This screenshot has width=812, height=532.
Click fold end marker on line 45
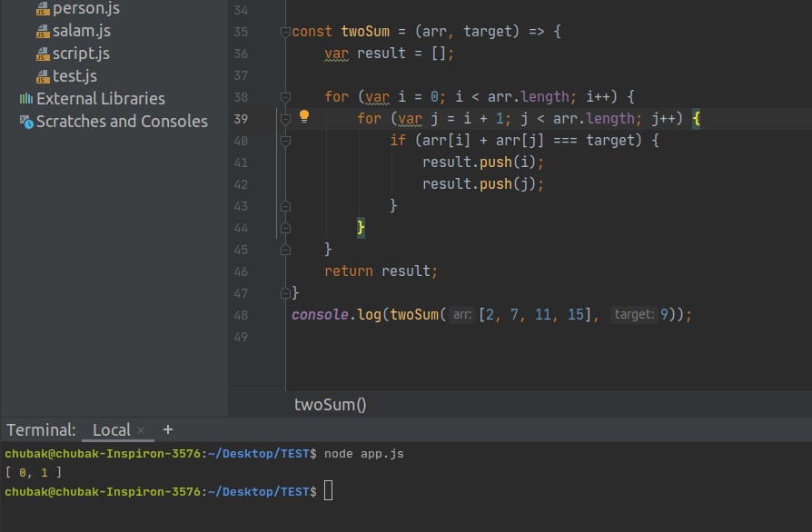pyautogui.click(x=285, y=250)
